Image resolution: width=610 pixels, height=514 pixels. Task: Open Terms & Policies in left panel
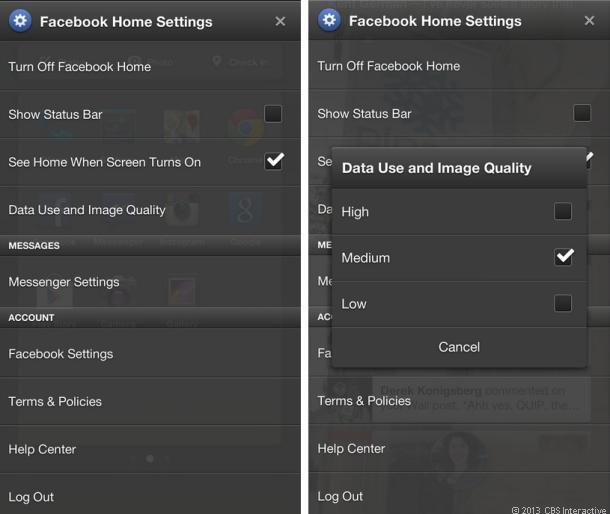click(x=55, y=401)
